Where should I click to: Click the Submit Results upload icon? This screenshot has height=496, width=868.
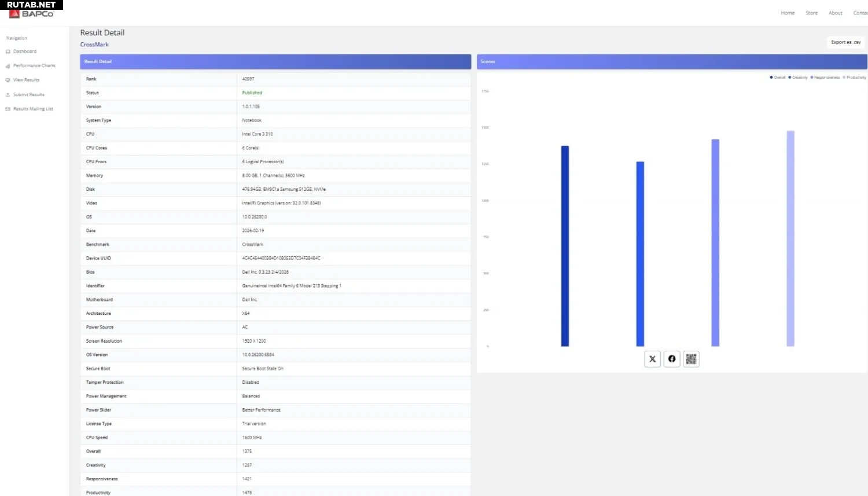click(8, 94)
